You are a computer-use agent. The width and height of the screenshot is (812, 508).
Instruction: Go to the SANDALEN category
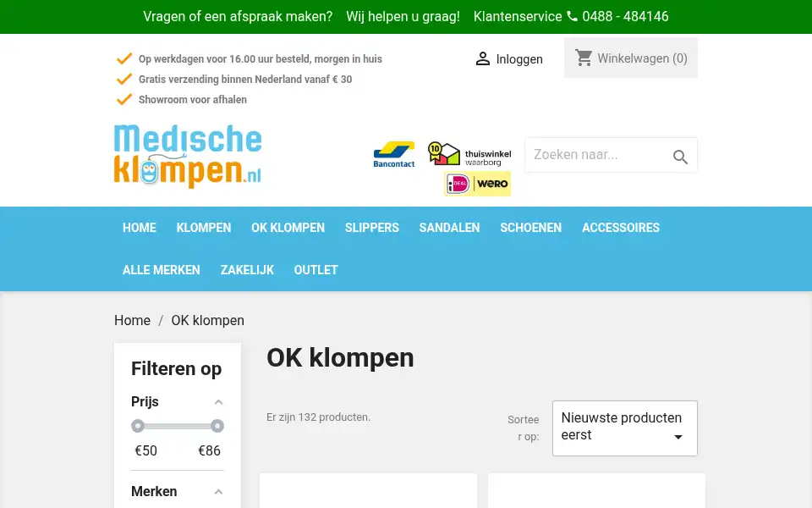[x=449, y=228]
